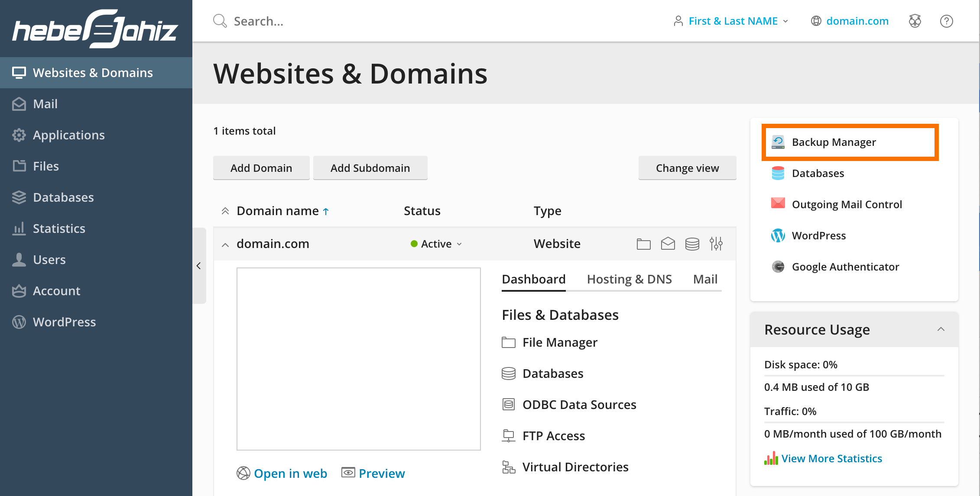Click the Type column header

(x=548, y=211)
